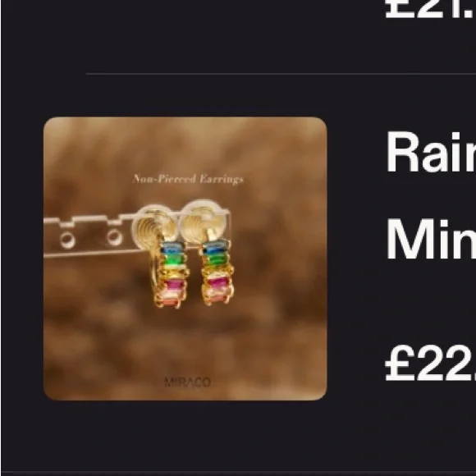Screen dimensions: 476x476
Task: Click green gemstone on right earring
Action: [217, 260]
